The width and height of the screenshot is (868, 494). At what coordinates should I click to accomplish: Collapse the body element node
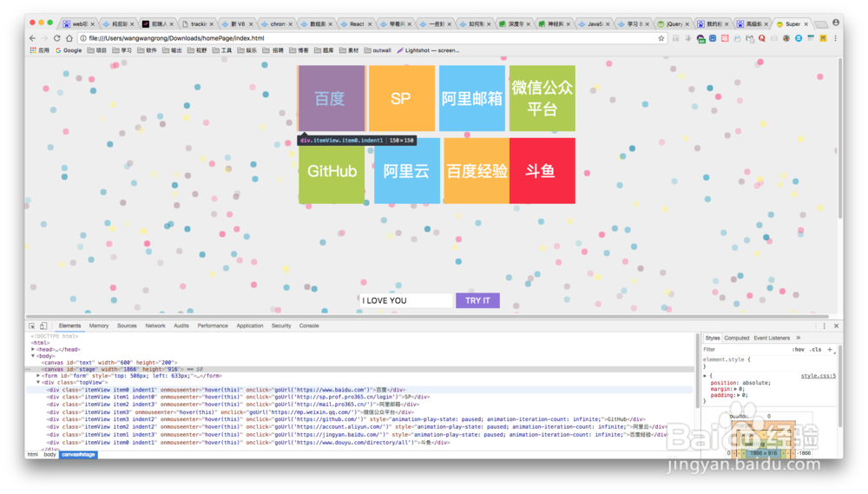click(x=33, y=356)
